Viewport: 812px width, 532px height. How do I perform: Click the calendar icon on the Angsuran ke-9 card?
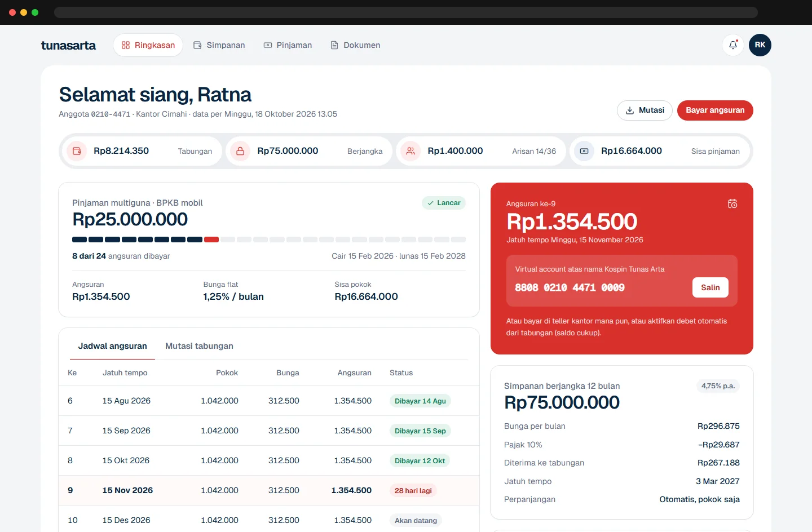tap(732, 203)
